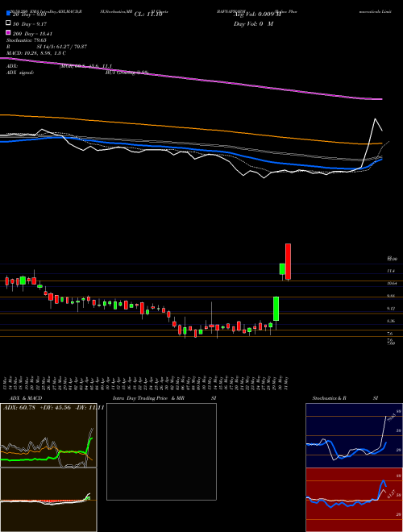403x532 pixels.
Task: Click the '+DY: 45.56' value in ADX panel
Action: tap(56, 407)
